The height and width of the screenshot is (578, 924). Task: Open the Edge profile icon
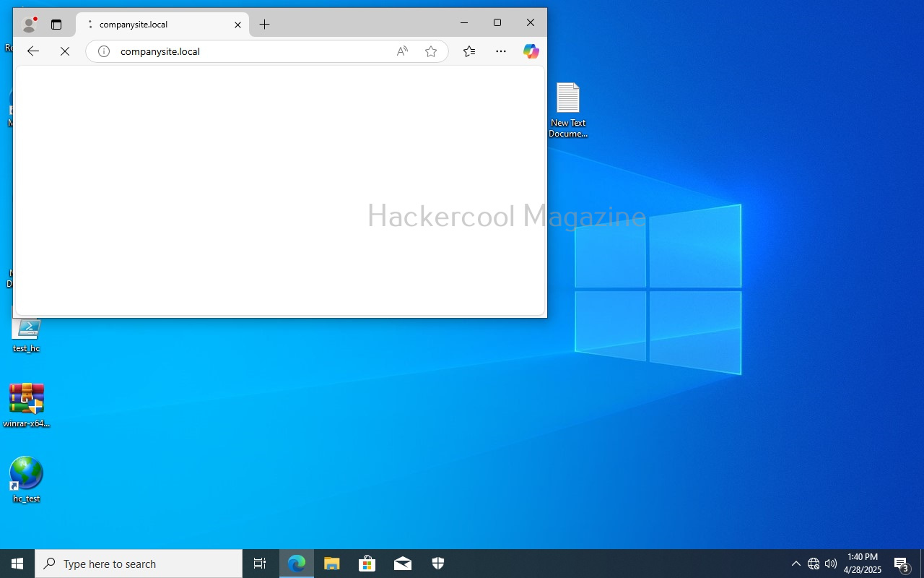29,25
